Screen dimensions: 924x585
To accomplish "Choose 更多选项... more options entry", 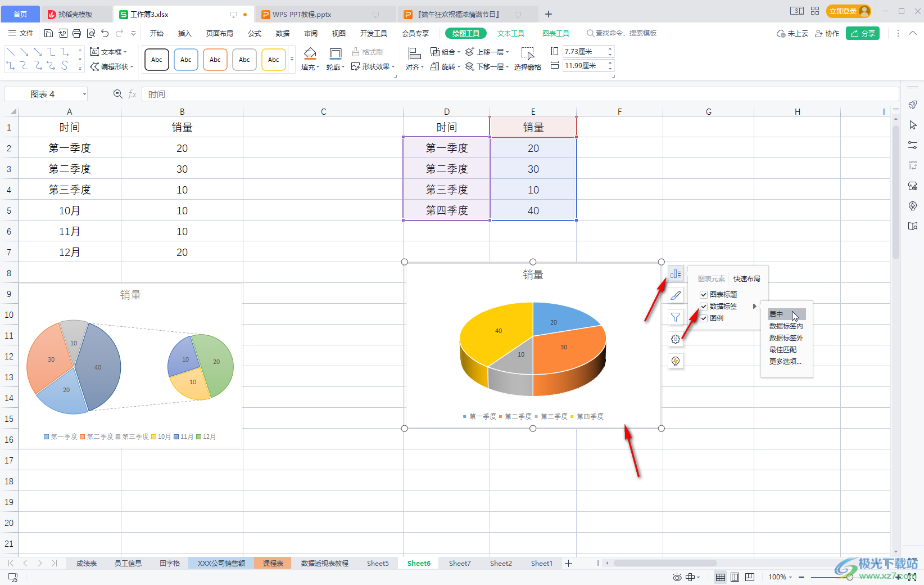I will (x=786, y=362).
